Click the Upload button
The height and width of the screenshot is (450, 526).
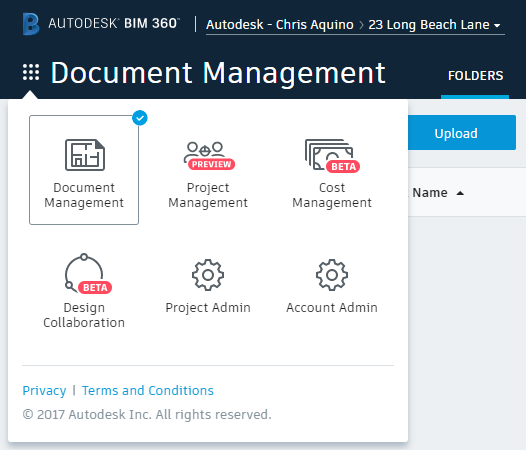(x=462, y=133)
